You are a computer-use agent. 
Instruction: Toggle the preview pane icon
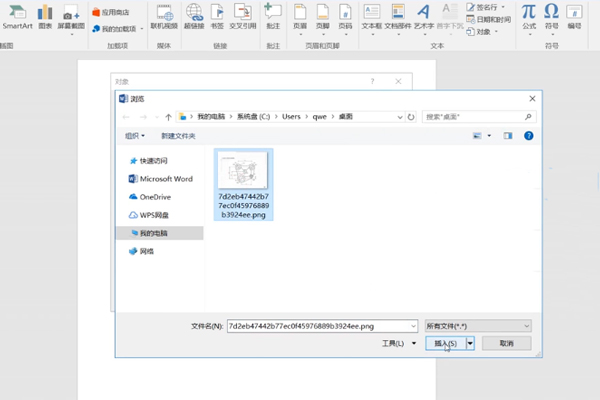[508, 135]
